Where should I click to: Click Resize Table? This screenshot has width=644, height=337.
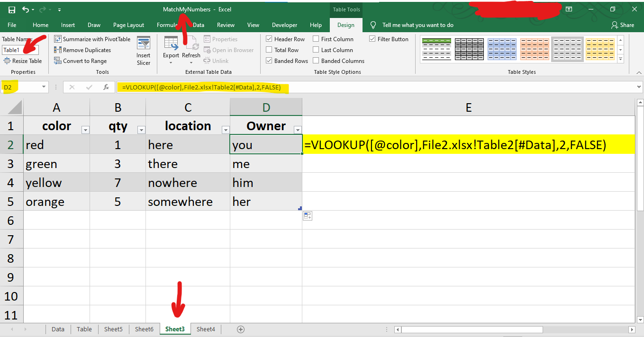[23, 61]
